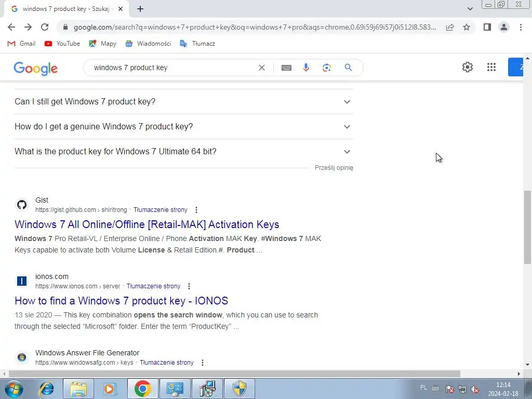This screenshot has width=532, height=399.
Task: Go back to the previous page
Action: [x=11, y=27]
